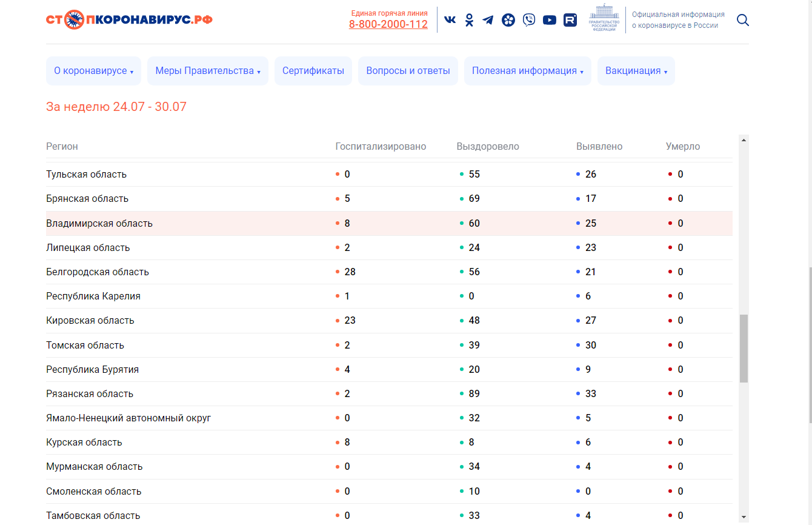This screenshot has height=525, width=812.
Task: Open the Вопросы и ответы menu item
Action: point(408,71)
